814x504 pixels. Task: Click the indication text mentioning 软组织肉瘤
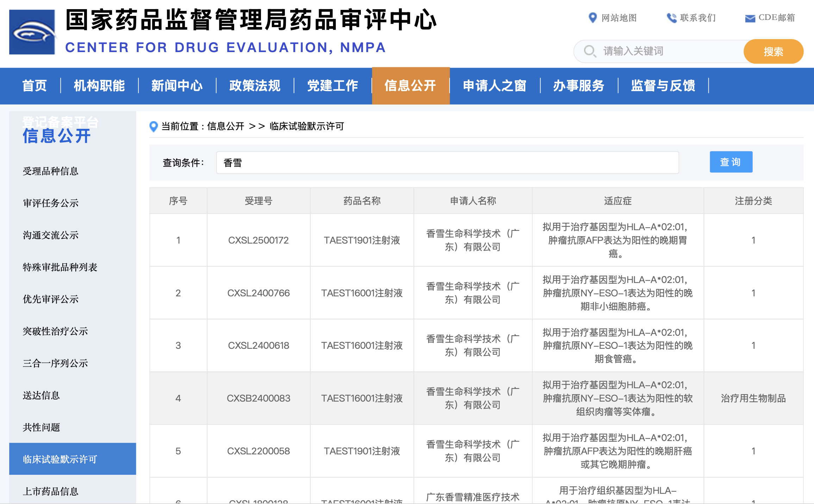618,398
